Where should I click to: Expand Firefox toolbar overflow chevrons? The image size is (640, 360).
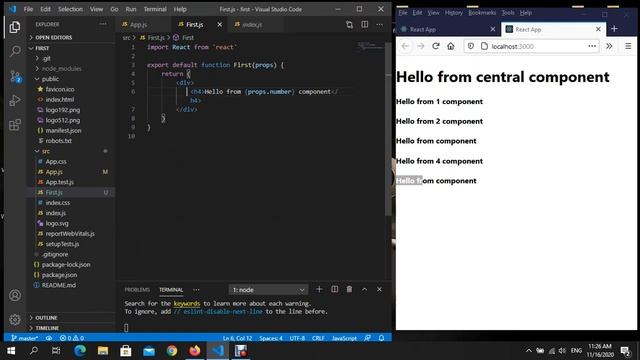tap(609, 46)
